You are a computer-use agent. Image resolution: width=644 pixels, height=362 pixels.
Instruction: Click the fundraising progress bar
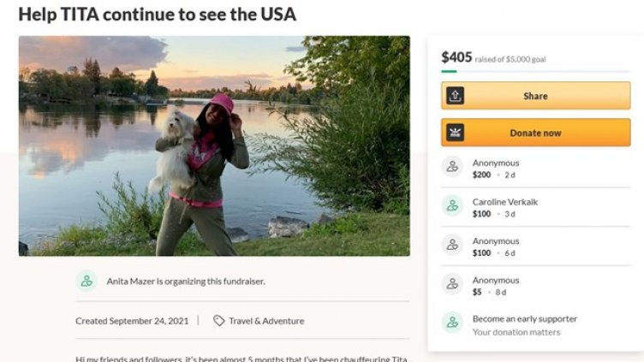535,72
